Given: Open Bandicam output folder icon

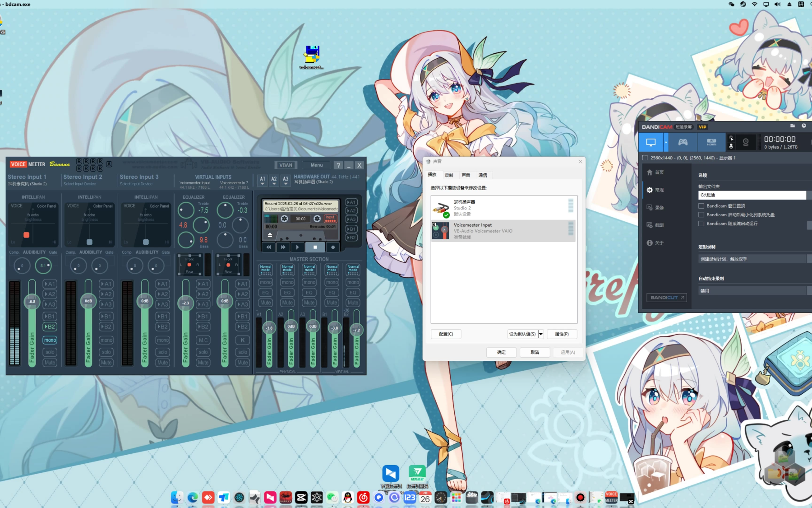Looking at the screenshot, I should [793, 126].
